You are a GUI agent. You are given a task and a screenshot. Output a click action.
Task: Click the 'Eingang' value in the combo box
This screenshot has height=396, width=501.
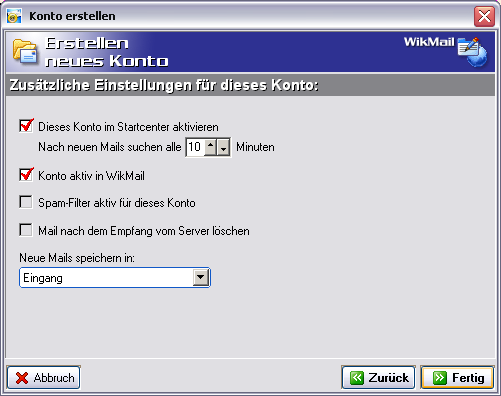coord(43,278)
